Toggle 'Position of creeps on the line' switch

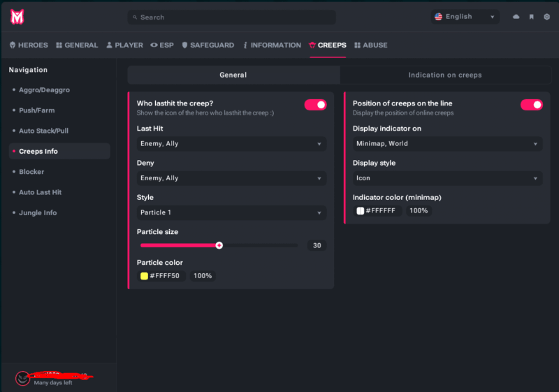tap(532, 105)
